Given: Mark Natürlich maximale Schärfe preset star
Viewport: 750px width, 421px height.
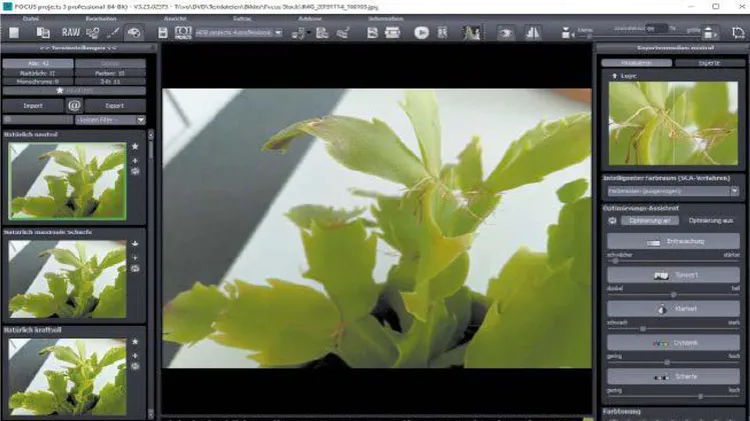Looking at the screenshot, I should (135, 244).
